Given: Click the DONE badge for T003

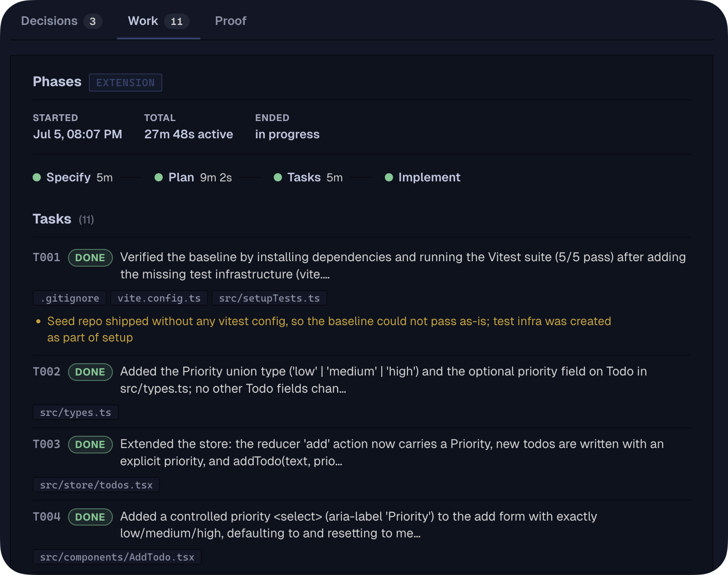Looking at the screenshot, I should [x=90, y=444].
